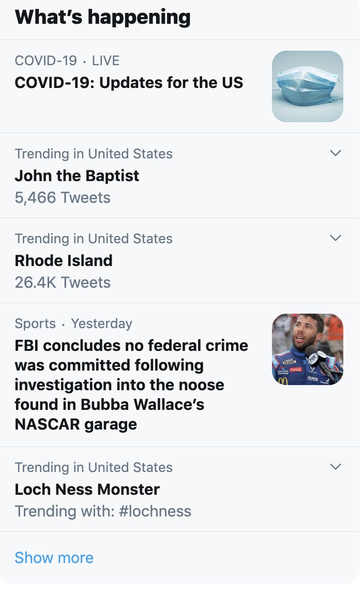
Task: Select the "John the Baptist" trending topic
Action: 77,176
